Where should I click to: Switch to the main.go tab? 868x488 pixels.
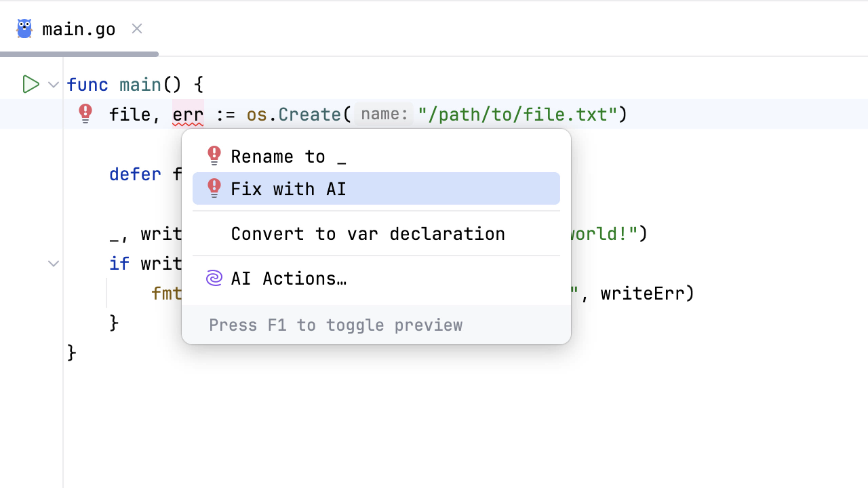[x=79, y=30]
